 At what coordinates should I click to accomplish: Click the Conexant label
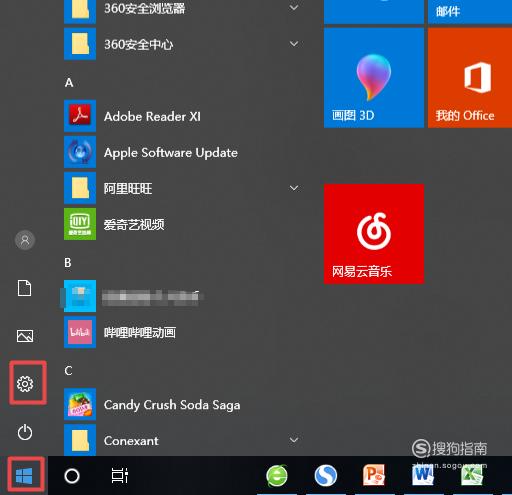tap(131, 441)
